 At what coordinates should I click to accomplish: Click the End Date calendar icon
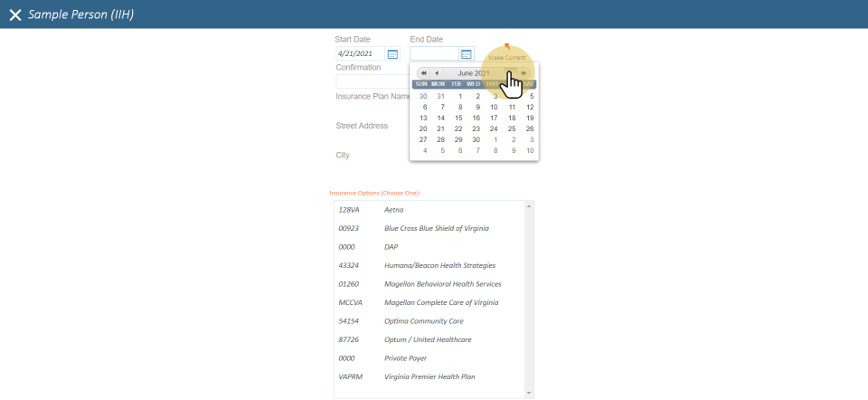(x=466, y=54)
